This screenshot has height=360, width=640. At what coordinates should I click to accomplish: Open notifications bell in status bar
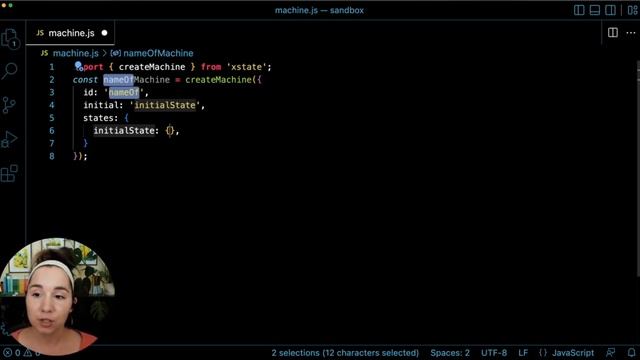pyautogui.click(x=631, y=353)
